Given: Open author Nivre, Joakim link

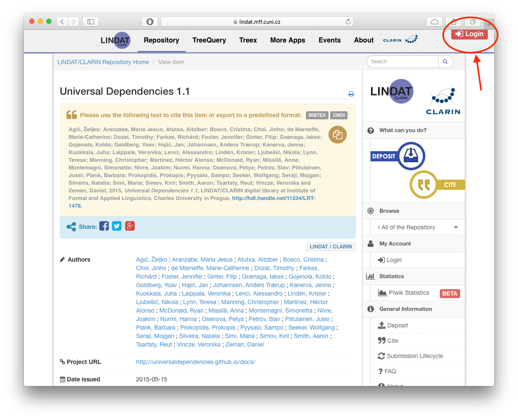Looking at the screenshot, I should (234, 315).
